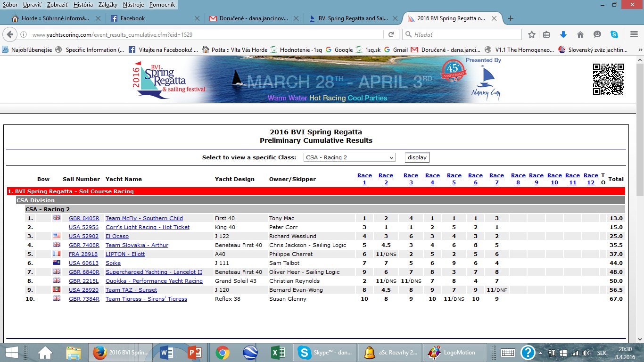Go to Firefox home page icon

coord(580,34)
